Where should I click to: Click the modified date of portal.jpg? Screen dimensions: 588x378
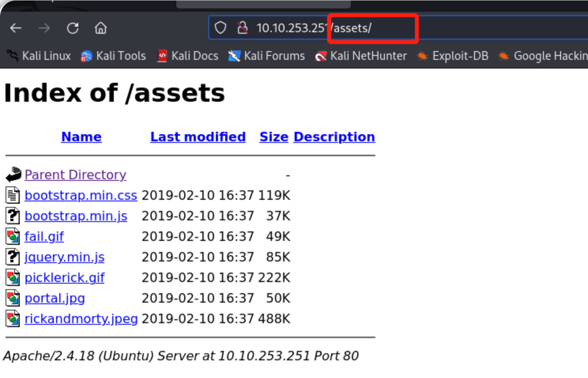[198, 299]
